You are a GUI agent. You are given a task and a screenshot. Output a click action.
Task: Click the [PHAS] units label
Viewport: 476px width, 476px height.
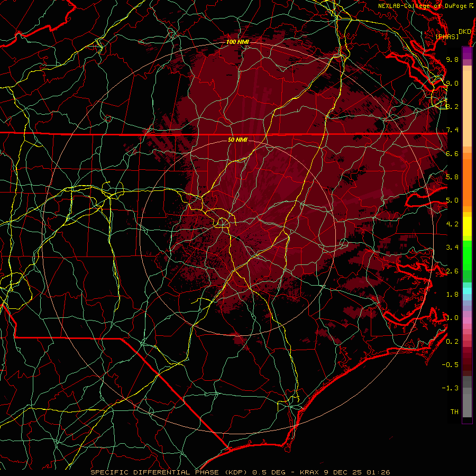coord(447,37)
